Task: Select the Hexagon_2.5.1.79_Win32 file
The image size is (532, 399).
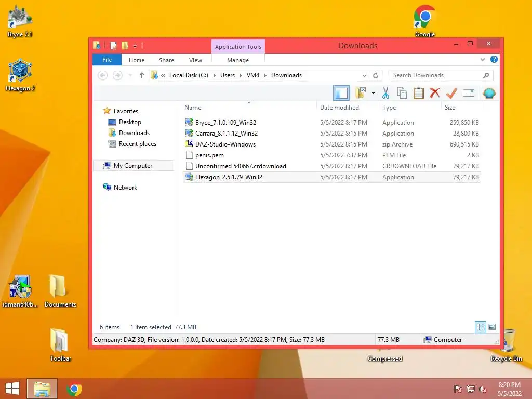Action: (x=331, y=177)
